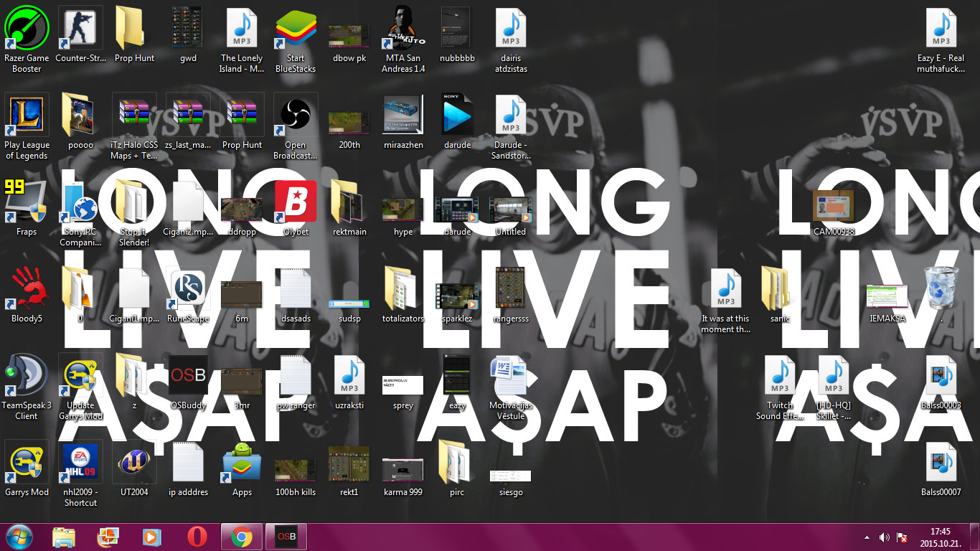Open the taskbar clock and date
Image resolution: width=980 pixels, height=551 pixels.
click(941, 537)
